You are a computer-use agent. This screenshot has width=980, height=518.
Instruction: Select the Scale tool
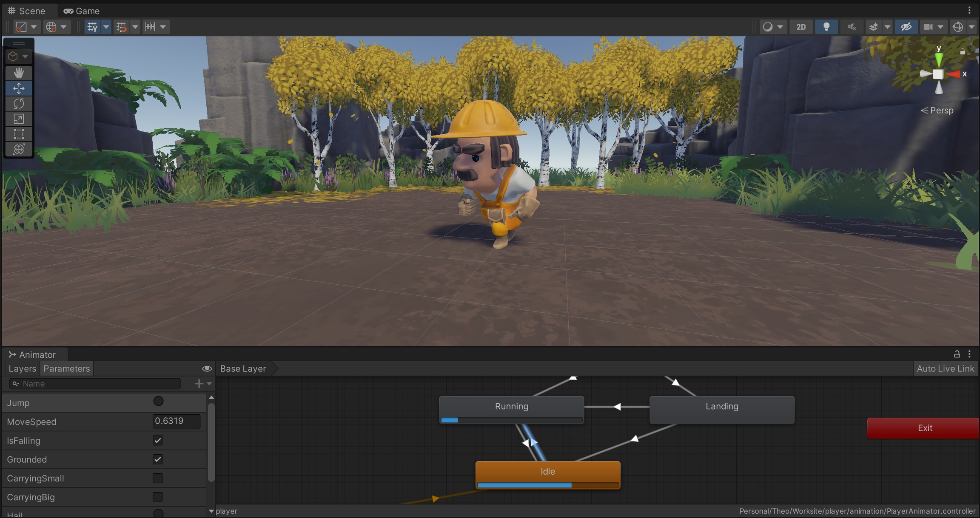point(19,119)
